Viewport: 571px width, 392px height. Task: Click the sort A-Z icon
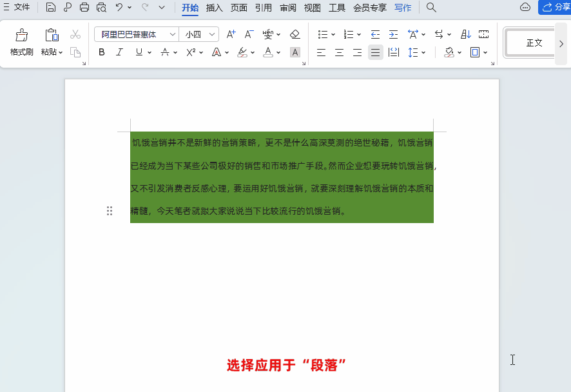[466, 34]
